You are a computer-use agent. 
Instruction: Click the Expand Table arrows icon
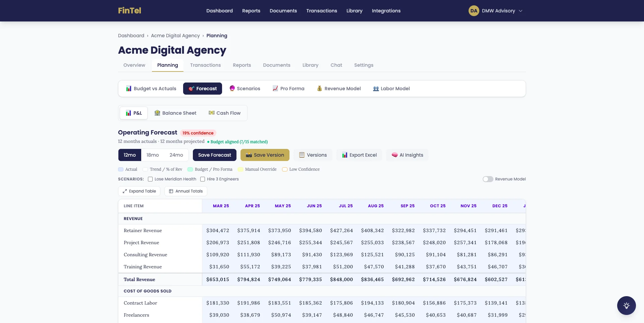click(x=125, y=191)
